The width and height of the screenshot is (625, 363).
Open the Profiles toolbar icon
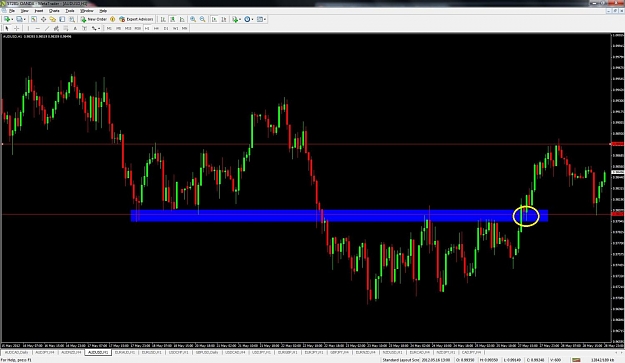(x=19, y=19)
